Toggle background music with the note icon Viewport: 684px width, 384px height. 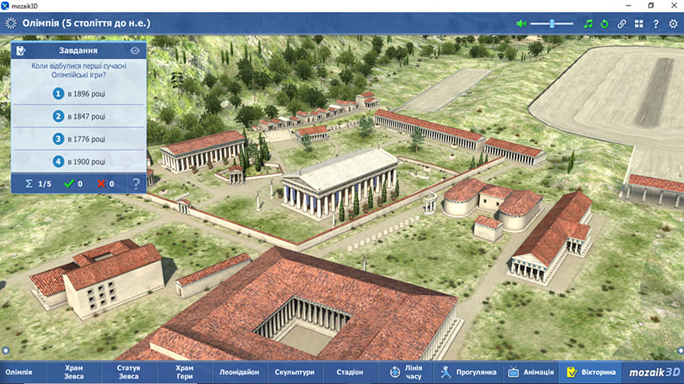click(x=588, y=24)
